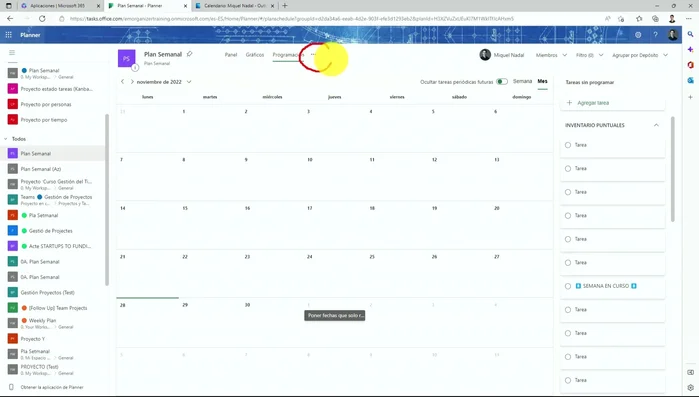Open browser Collections icon
The width and height of the screenshot is (699, 397).
point(655,19)
